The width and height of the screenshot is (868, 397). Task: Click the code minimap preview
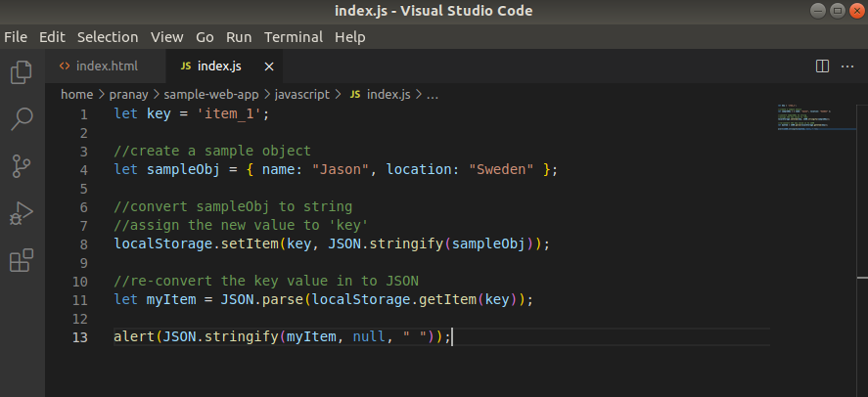tap(803, 117)
